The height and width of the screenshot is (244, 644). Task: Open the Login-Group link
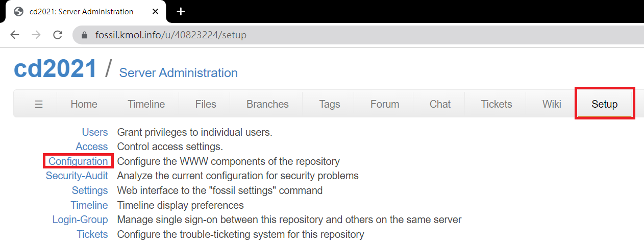click(x=80, y=219)
